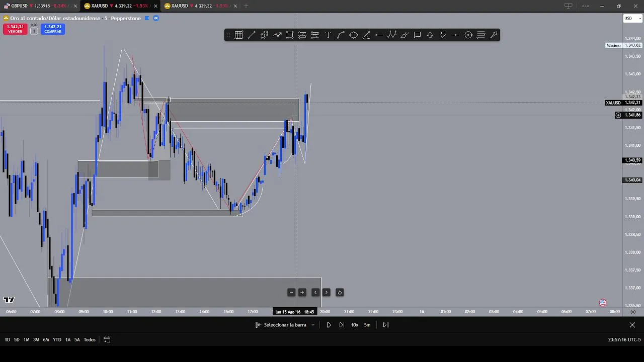Zoom in the chart with plus button
Screen dimensions: 644x362
pos(302,292)
